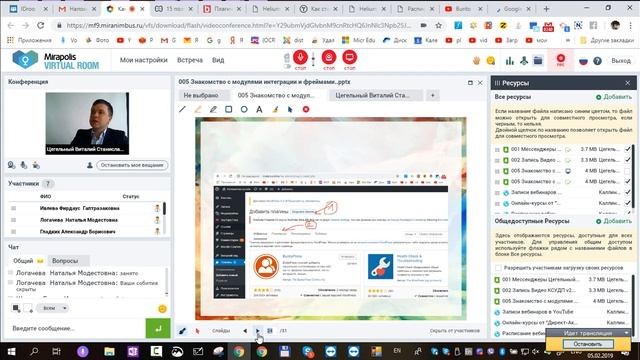Open the resources folder icon in header

click(538, 61)
